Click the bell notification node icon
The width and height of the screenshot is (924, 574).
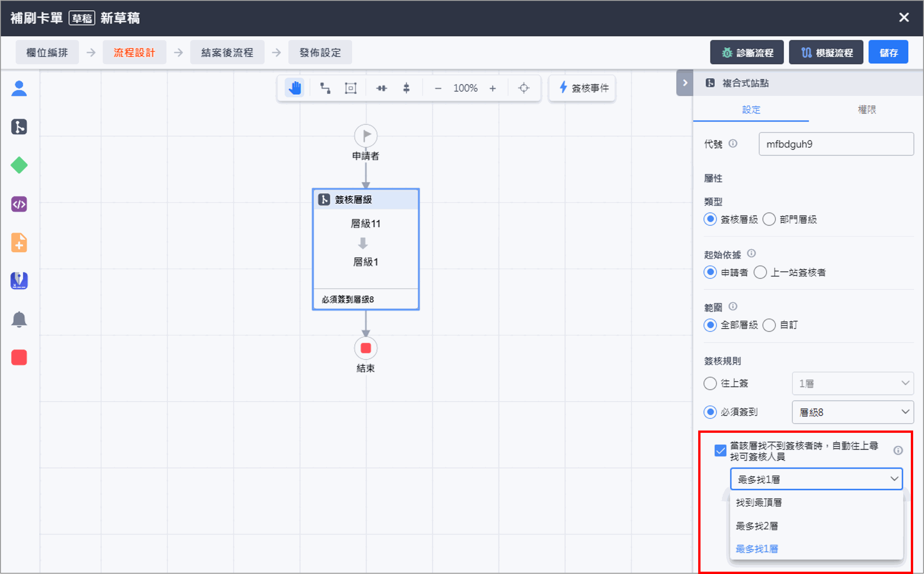coord(19,319)
